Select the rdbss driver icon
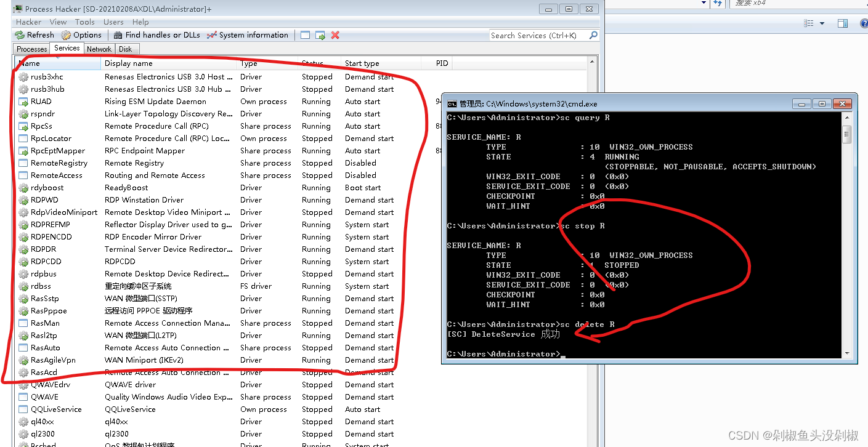868x447 pixels. point(23,286)
